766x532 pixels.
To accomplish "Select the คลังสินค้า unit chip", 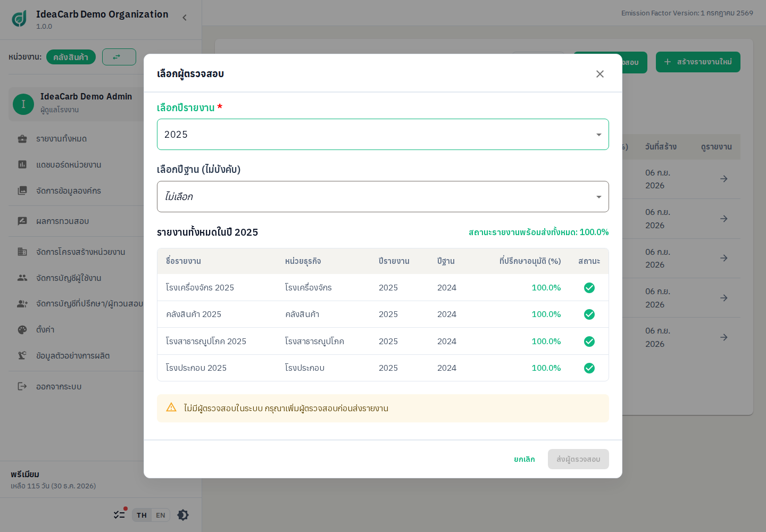I will (x=71, y=57).
